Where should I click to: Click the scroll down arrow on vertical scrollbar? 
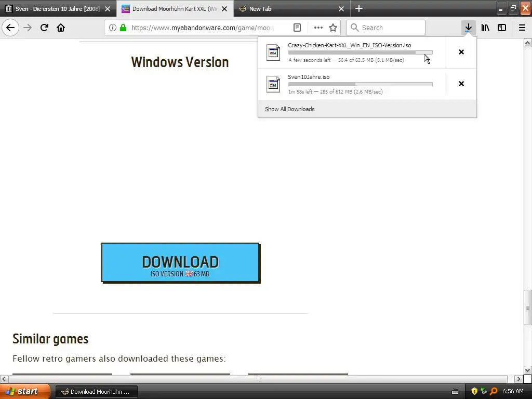point(528,370)
